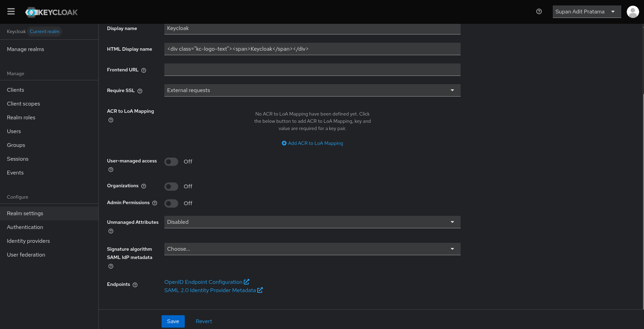Show help for Require SSL

(x=140, y=91)
